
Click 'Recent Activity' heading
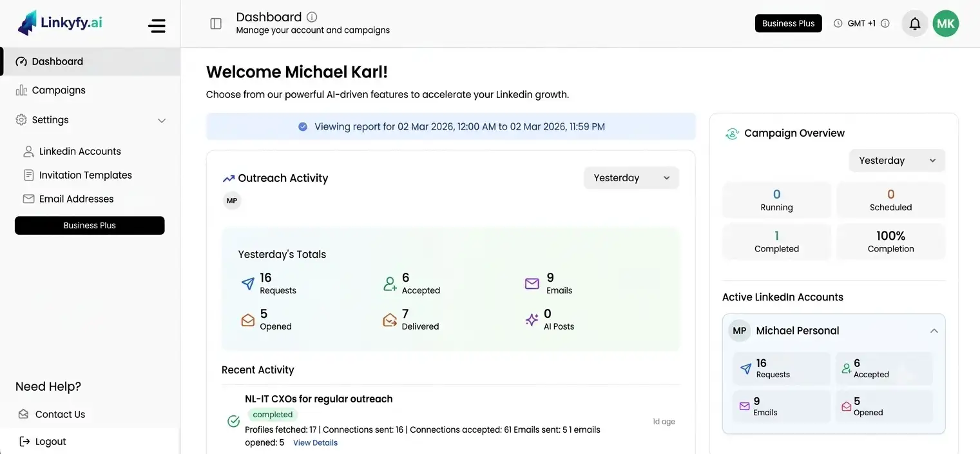click(258, 370)
